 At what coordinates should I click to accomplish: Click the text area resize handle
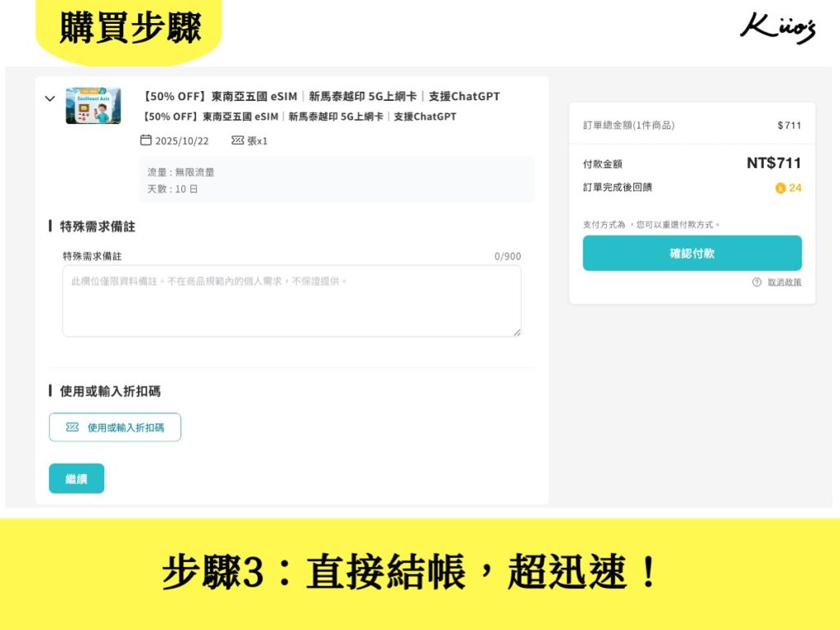517,332
